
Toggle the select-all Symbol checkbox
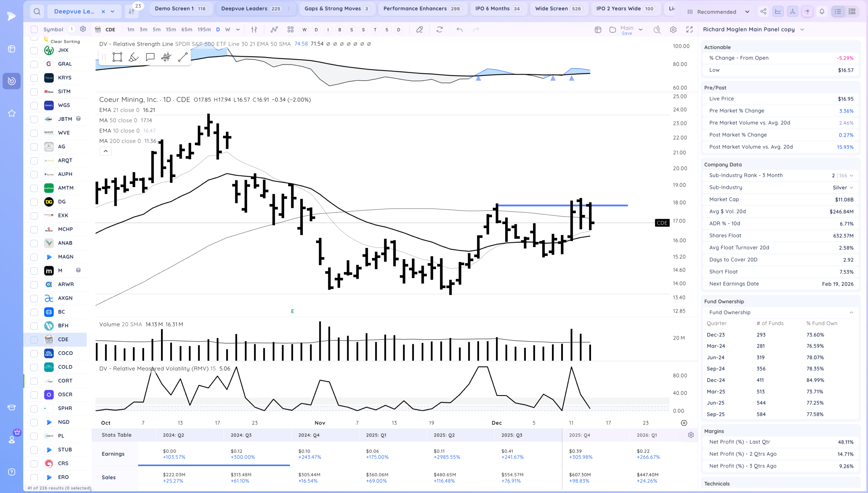[34, 29]
